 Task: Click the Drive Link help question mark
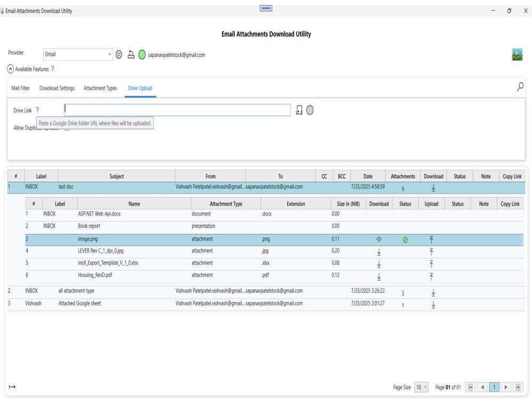tap(37, 110)
